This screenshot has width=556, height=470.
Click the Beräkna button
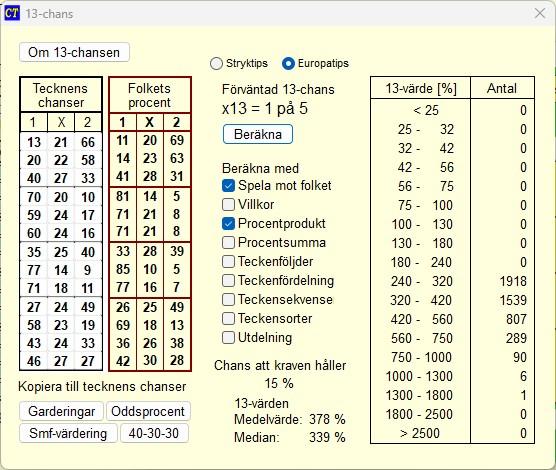pos(258,134)
